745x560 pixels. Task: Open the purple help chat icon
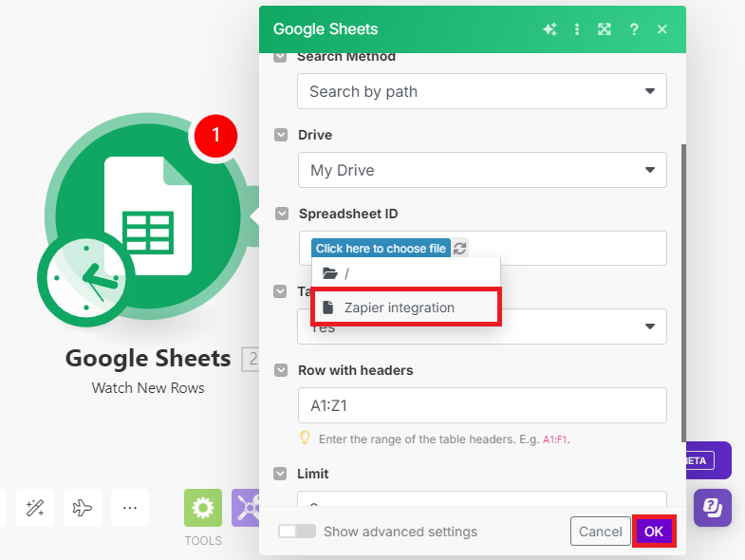pyautogui.click(x=713, y=508)
